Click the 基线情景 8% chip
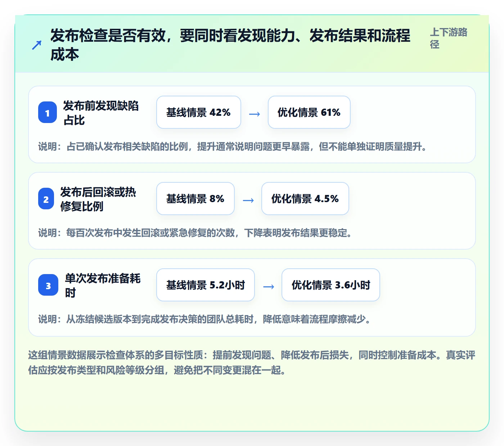Image resolution: width=504 pixels, height=446 pixels. coord(195,199)
